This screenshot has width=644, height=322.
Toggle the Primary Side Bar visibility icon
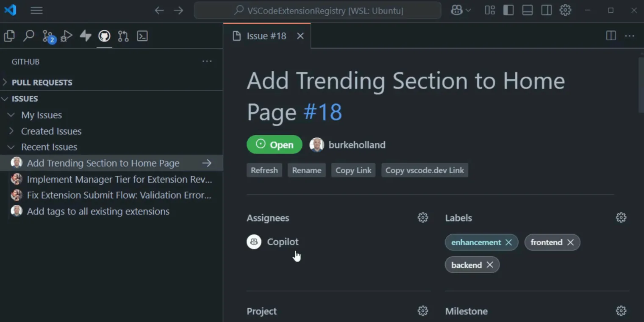coord(508,10)
